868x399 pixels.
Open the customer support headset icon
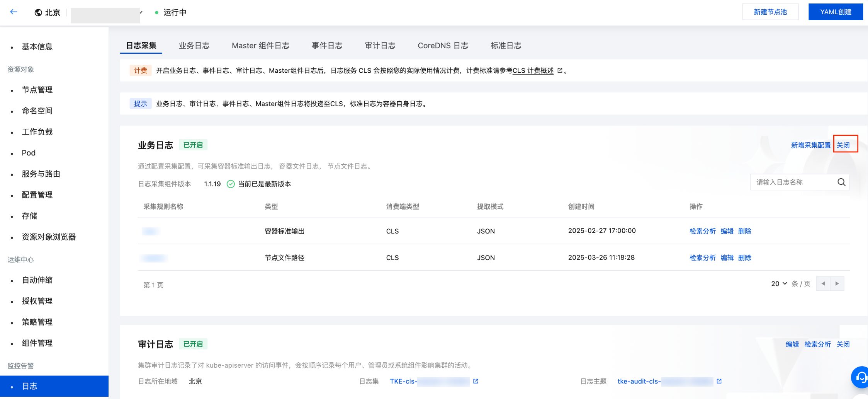coord(861,377)
